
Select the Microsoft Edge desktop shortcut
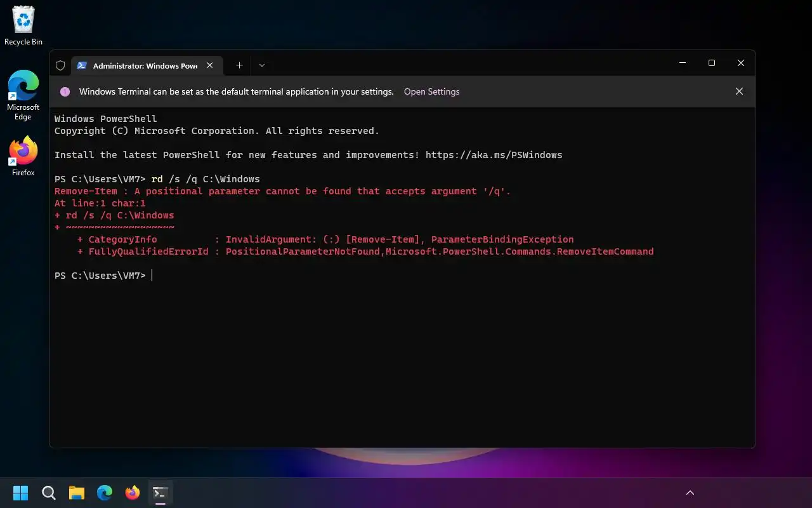tap(23, 95)
